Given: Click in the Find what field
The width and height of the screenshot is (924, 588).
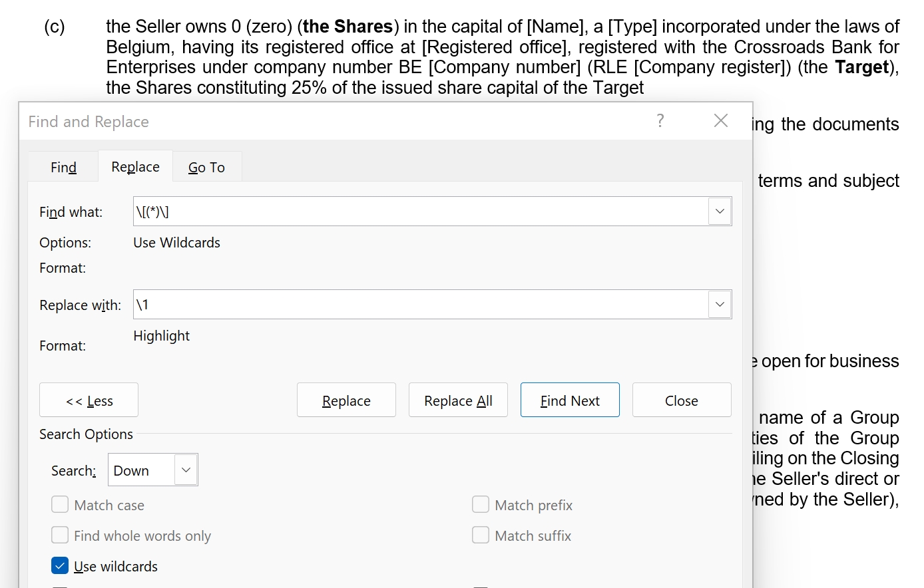Looking at the screenshot, I should coord(421,212).
